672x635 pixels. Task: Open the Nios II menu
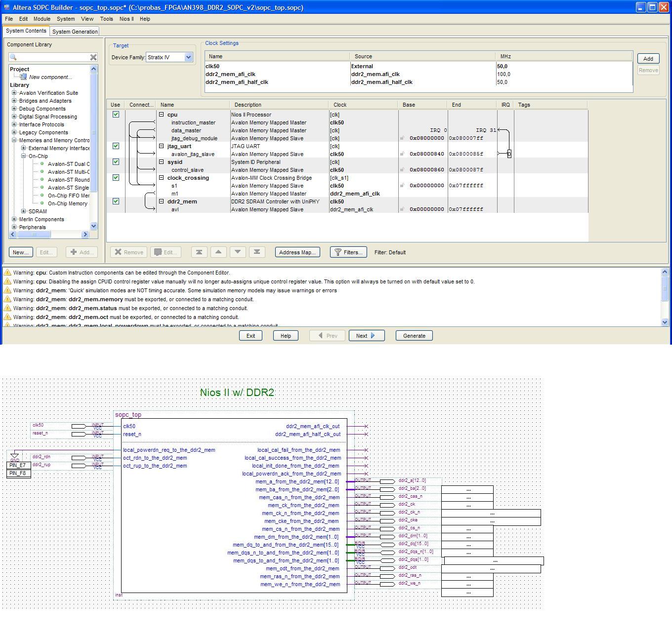(x=126, y=19)
